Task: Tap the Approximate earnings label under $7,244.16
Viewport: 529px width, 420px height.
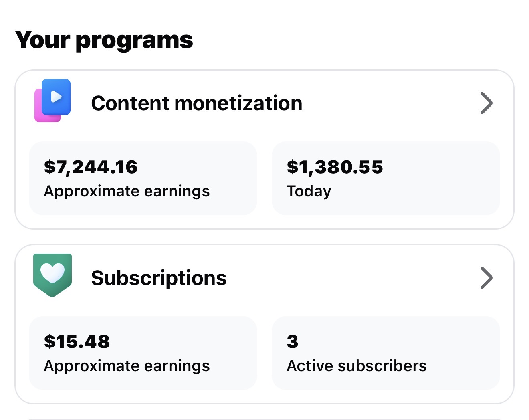Action: [x=127, y=191]
